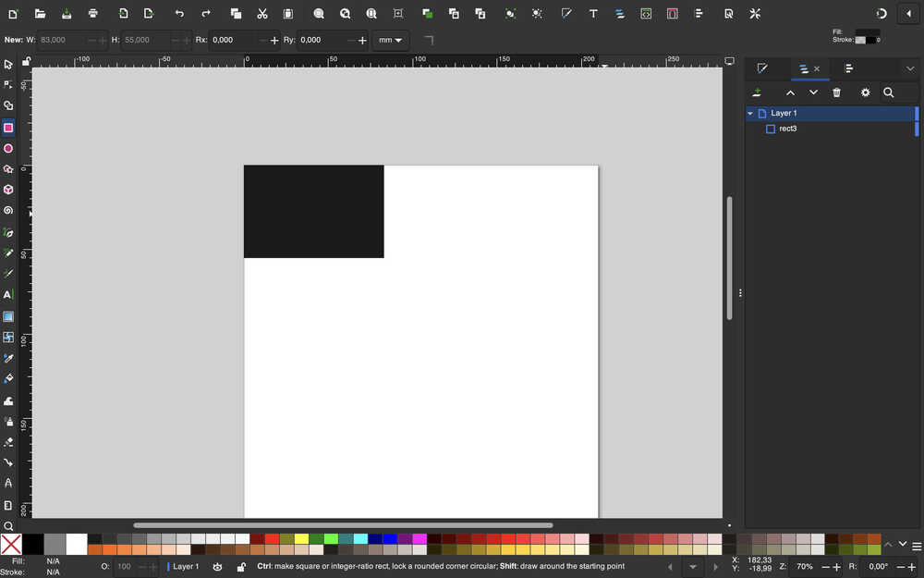Select the Eraser tool
The height and width of the screenshot is (578, 924).
point(8,442)
